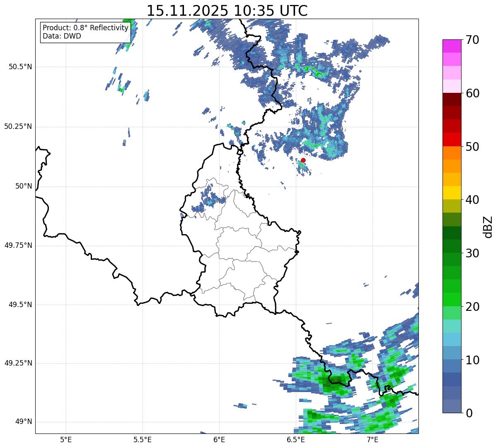
Task: Click the '50.25°N' latitude label
Action: point(18,126)
